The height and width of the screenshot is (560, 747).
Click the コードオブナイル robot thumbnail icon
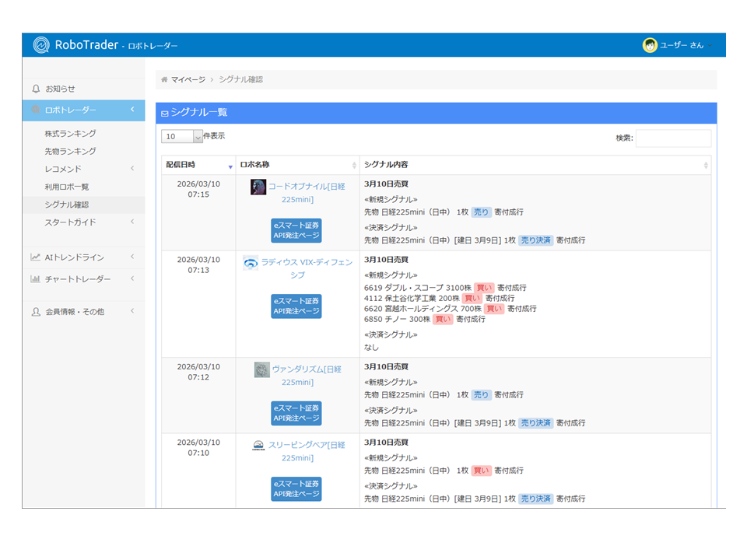coord(258,187)
